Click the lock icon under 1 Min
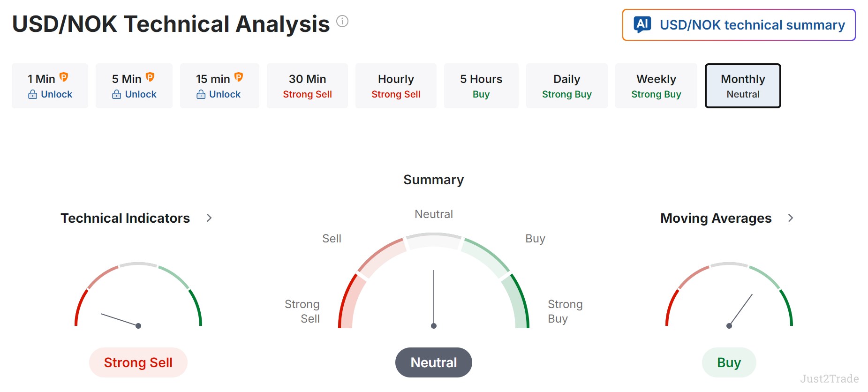This screenshot has width=868, height=392. (32, 94)
